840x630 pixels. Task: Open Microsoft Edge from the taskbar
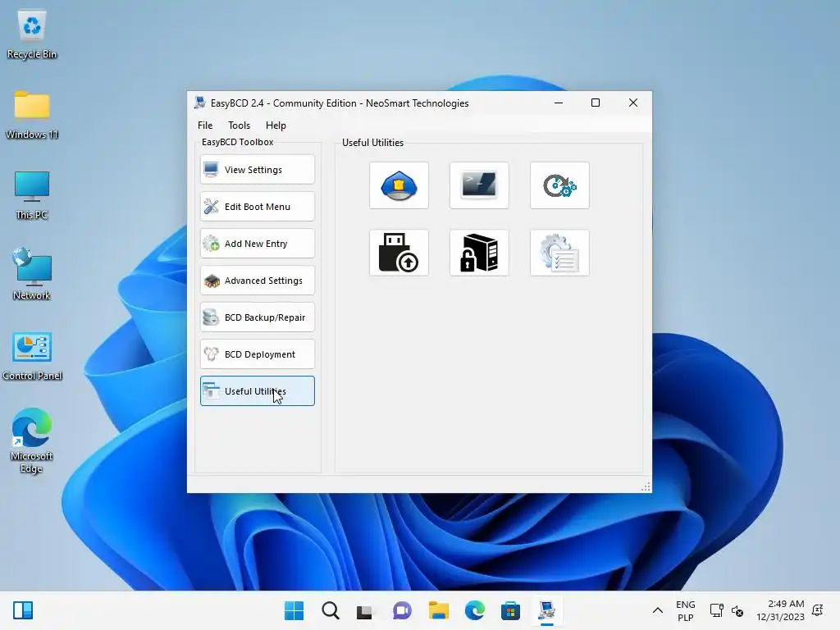pos(475,610)
